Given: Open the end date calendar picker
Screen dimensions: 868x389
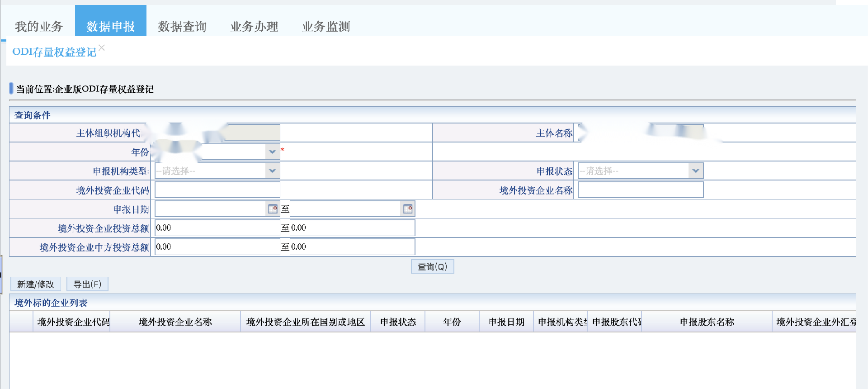Looking at the screenshot, I should tap(408, 209).
